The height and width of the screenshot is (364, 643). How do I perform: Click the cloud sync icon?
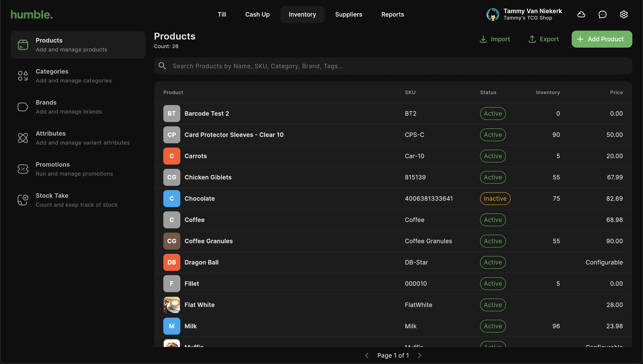[581, 14]
